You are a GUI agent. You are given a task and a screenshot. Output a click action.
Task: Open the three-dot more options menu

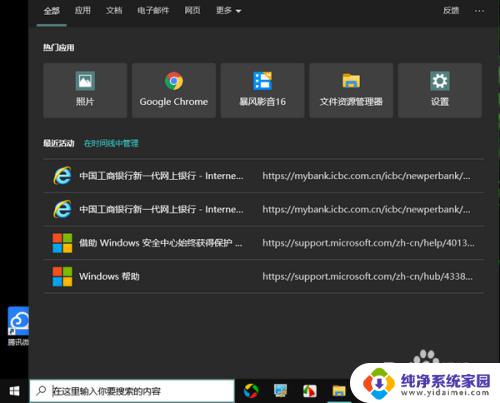coord(479,11)
